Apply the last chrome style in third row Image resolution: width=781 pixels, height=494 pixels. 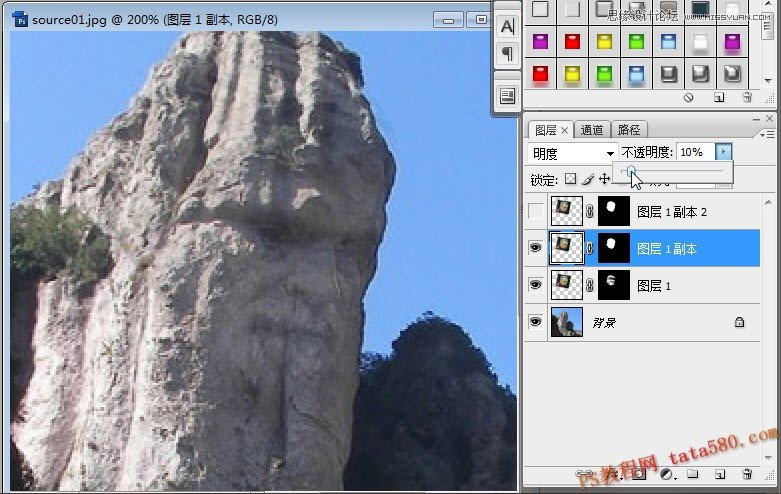[x=732, y=74]
